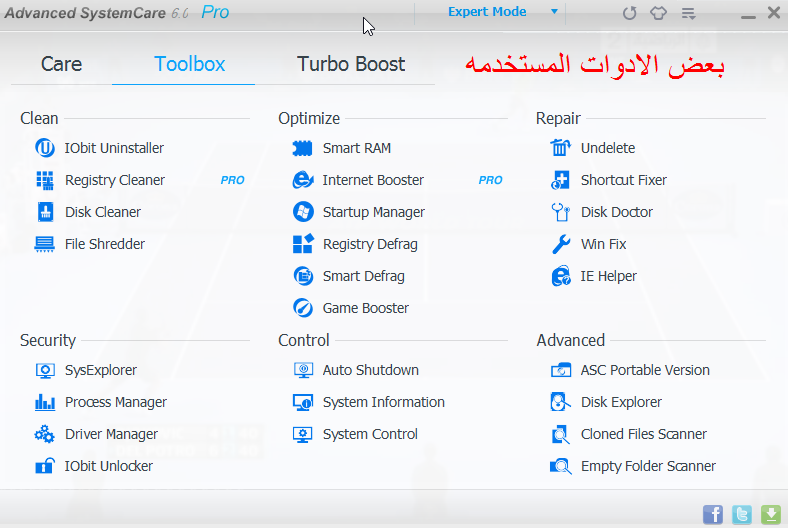
Task: Click the SysExplorer label
Action: pos(101,371)
